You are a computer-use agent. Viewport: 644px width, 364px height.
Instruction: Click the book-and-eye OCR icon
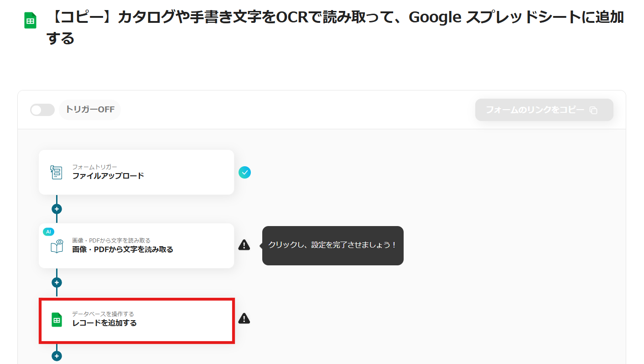57,247
